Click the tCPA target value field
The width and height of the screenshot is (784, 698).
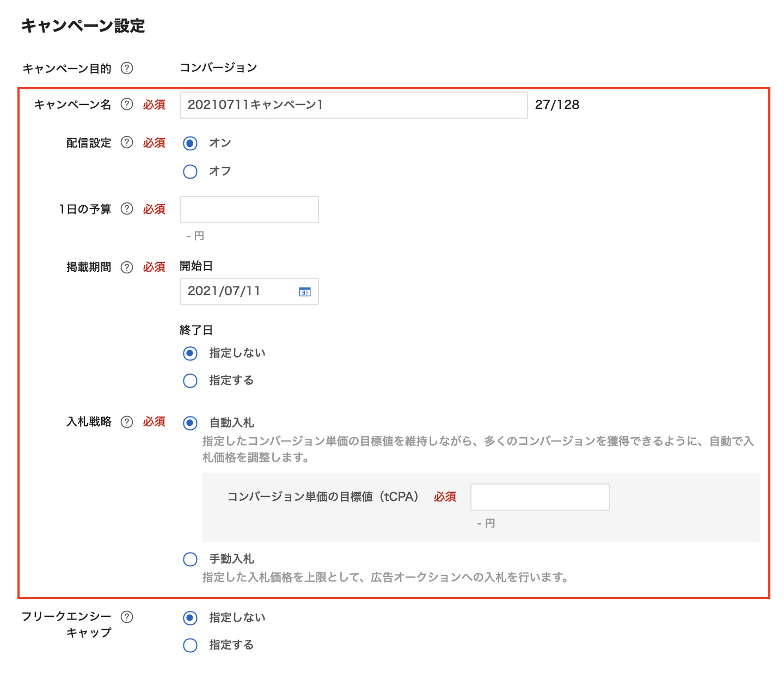point(539,497)
